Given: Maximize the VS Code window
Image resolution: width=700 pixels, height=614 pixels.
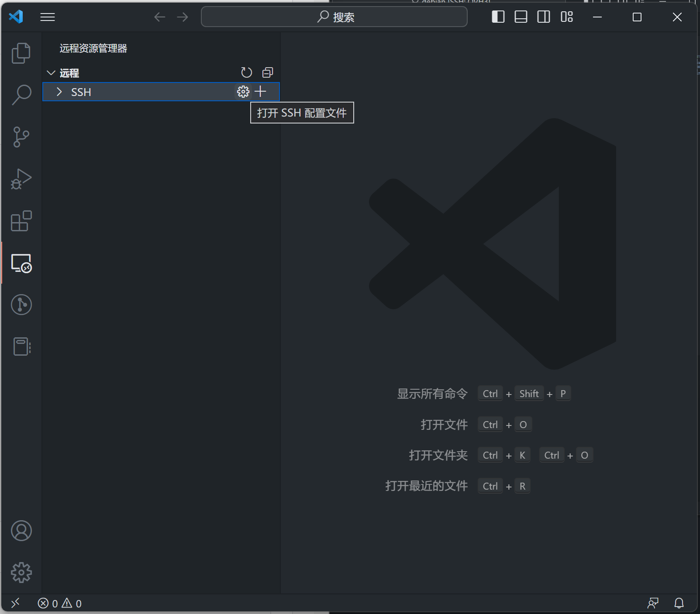Looking at the screenshot, I should (x=637, y=17).
